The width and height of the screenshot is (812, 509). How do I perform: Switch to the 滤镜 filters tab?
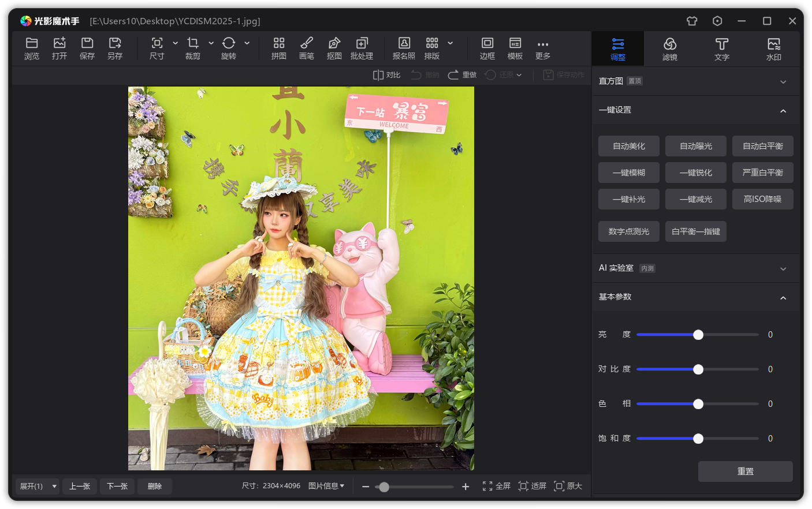pos(670,49)
